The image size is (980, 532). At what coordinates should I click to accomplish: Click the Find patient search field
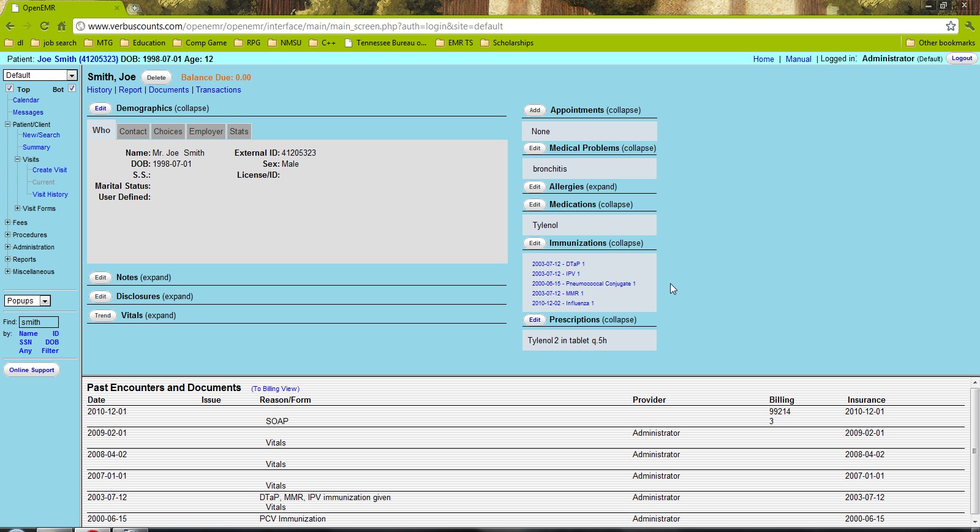39,322
